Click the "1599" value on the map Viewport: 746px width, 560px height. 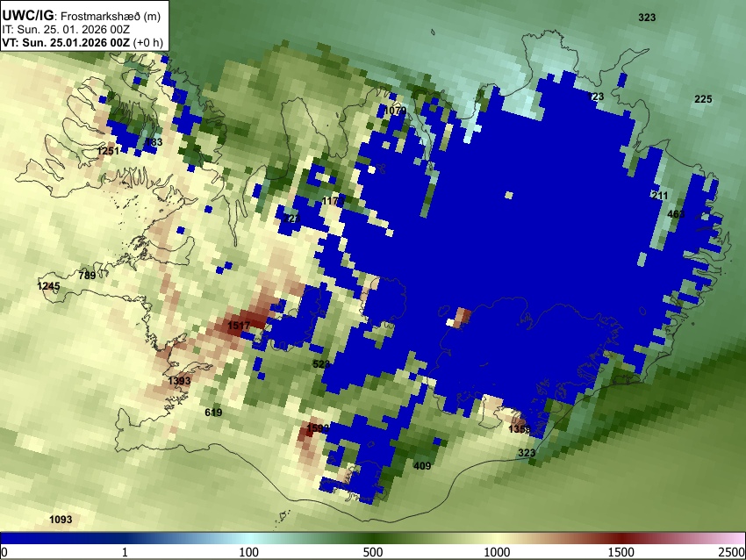[x=318, y=428]
